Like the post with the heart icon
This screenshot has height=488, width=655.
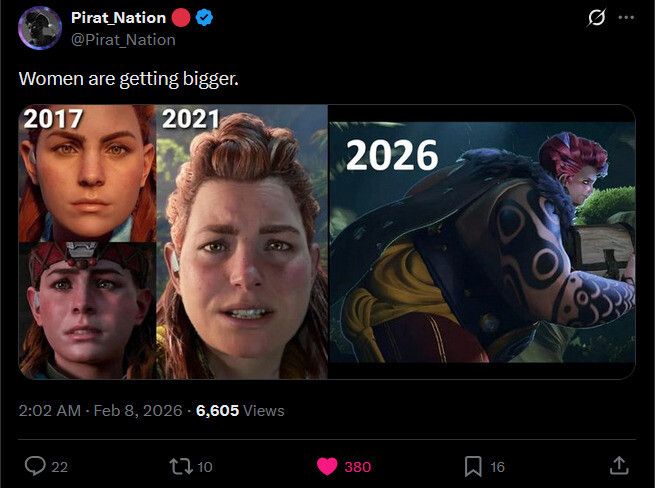click(329, 466)
